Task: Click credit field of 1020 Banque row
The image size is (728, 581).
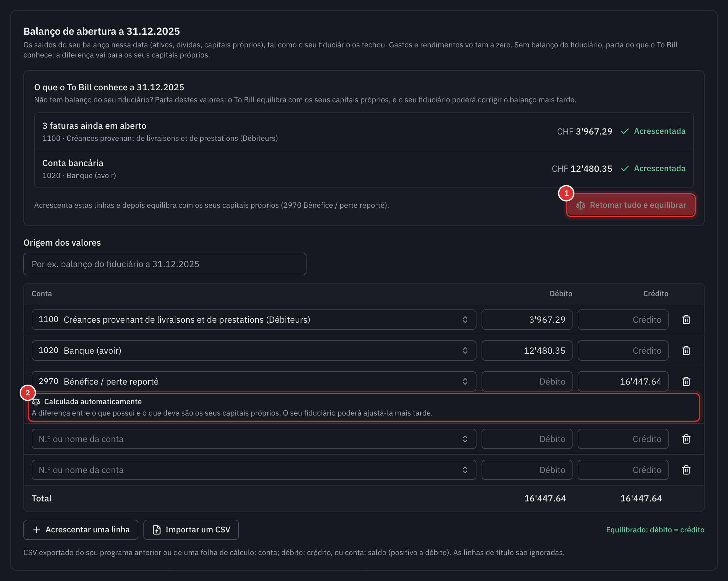Action: (x=623, y=350)
